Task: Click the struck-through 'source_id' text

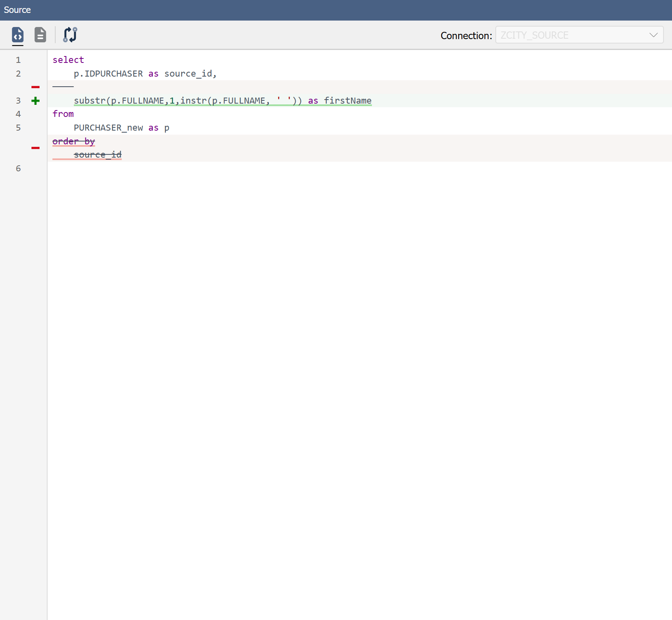Action: click(98, 155)
